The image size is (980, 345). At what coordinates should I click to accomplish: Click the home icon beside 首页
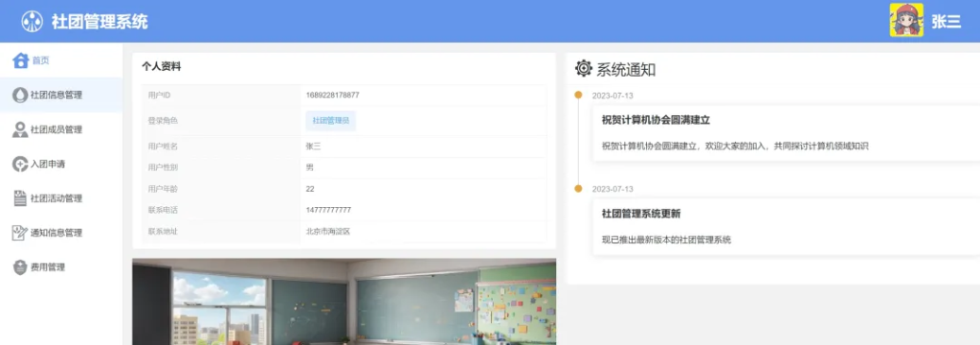tap(21, 60)
